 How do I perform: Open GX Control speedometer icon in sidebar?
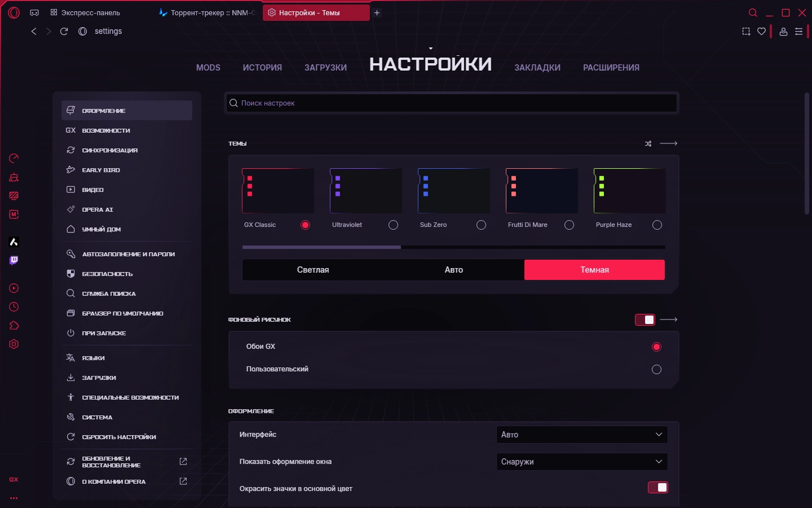14,158
